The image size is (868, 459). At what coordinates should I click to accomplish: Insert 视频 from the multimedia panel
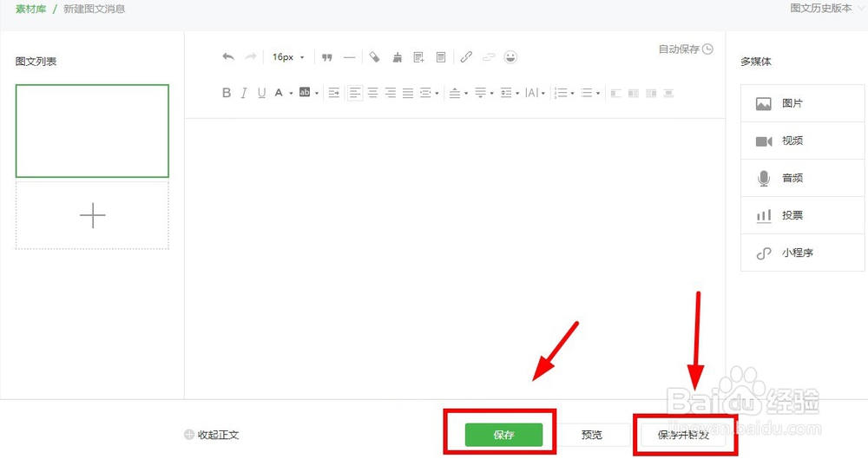[x=802, y=141]
